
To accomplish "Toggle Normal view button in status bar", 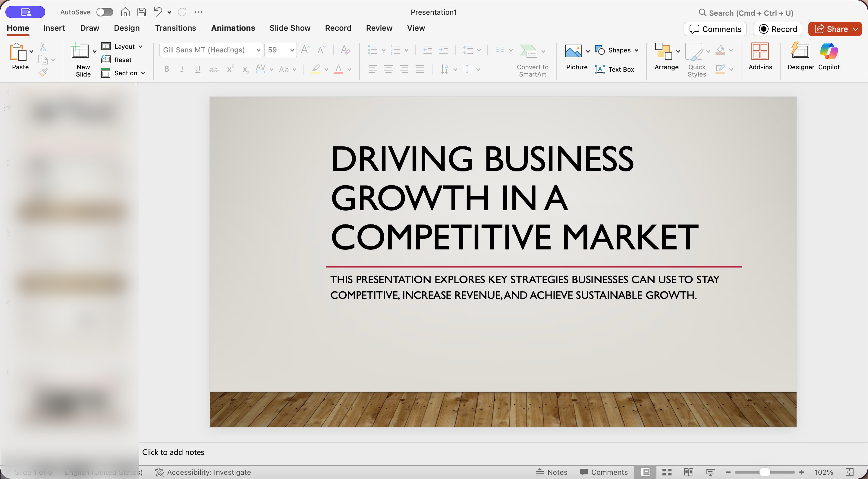I will [645, 472].
